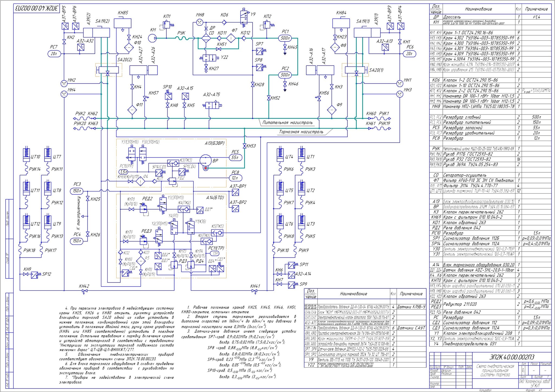Select the КН52 valve on green line
555x392 pixels.
[269, 98]
